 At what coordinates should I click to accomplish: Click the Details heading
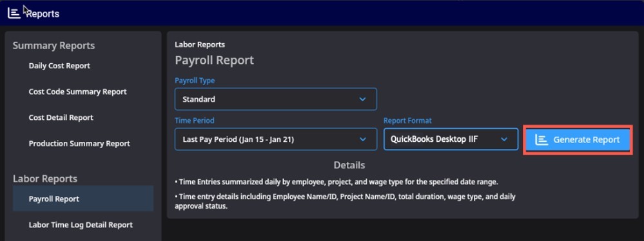pos(349,165)
